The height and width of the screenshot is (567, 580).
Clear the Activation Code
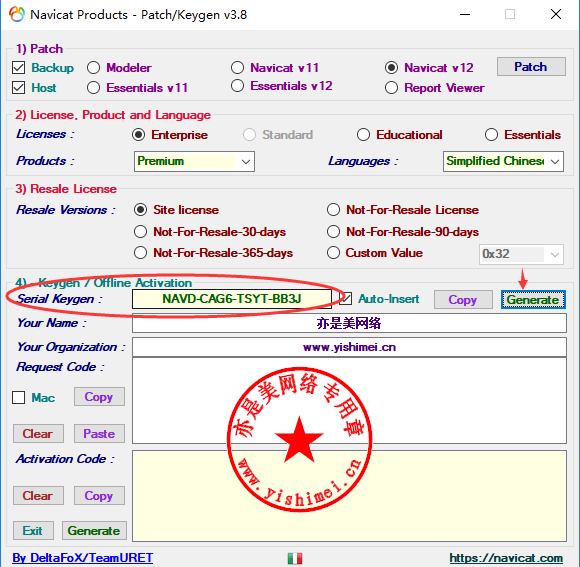click(x=38, y=496)
